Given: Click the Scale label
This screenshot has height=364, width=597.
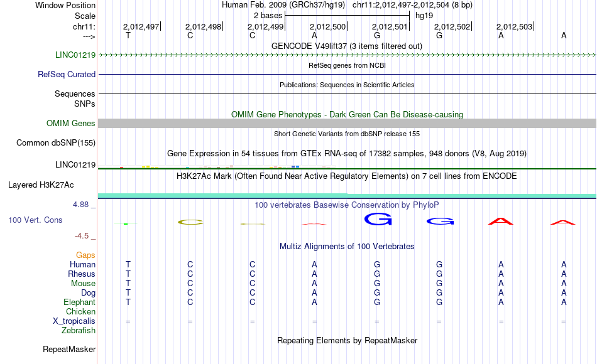Looking at the screenshot, I should 85,16.
